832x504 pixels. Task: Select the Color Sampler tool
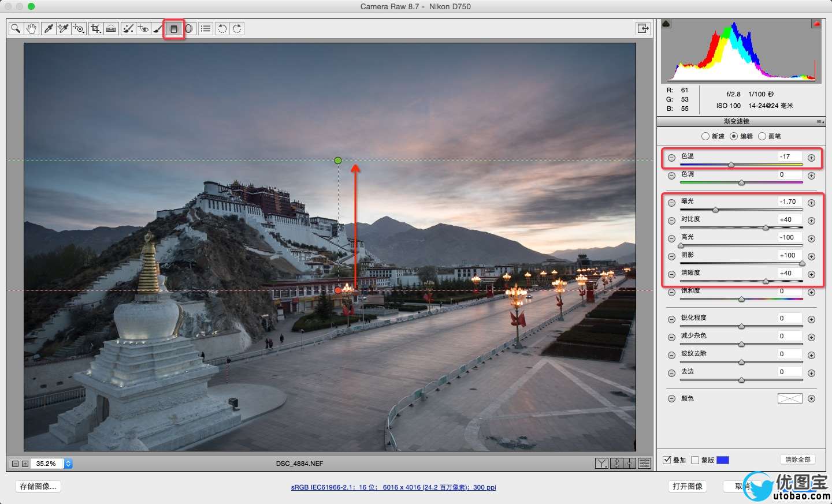tap(64, 28)
